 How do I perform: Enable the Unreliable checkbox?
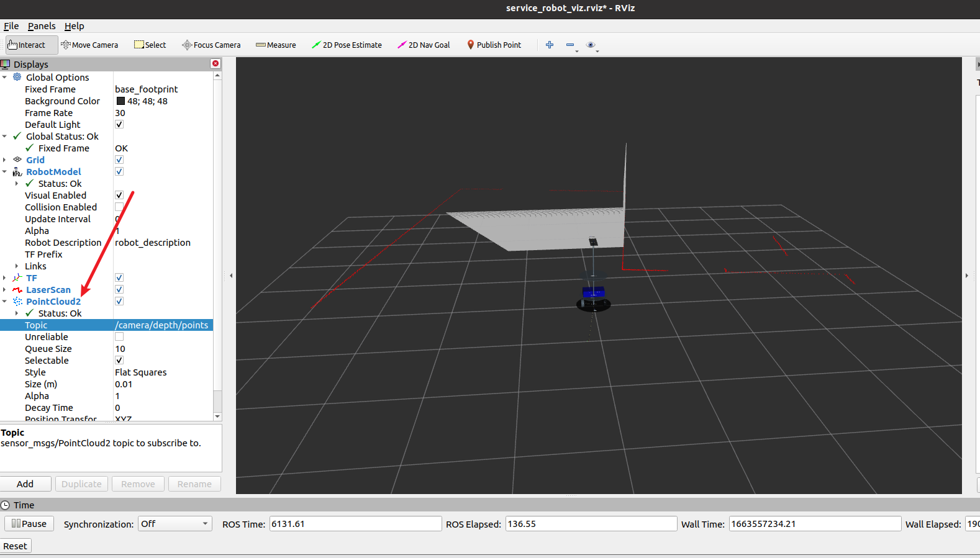119,337
